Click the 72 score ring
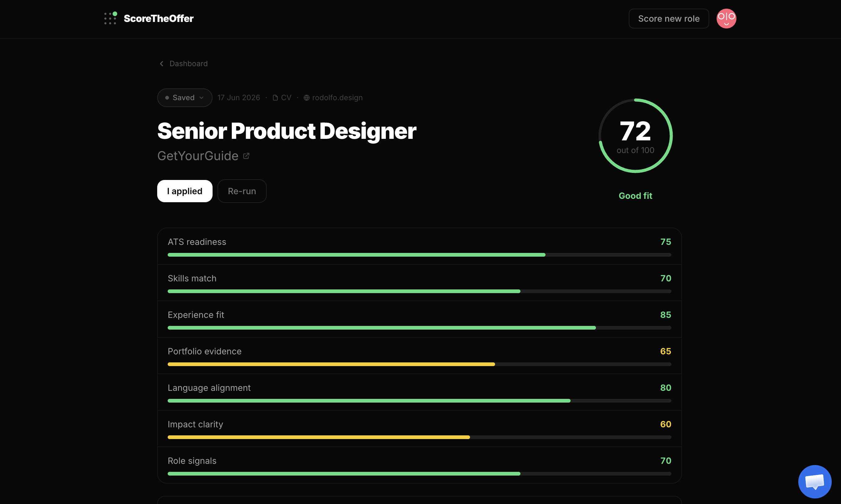The image size is (841, 504). pyautogui.click(x=636, y=135)
